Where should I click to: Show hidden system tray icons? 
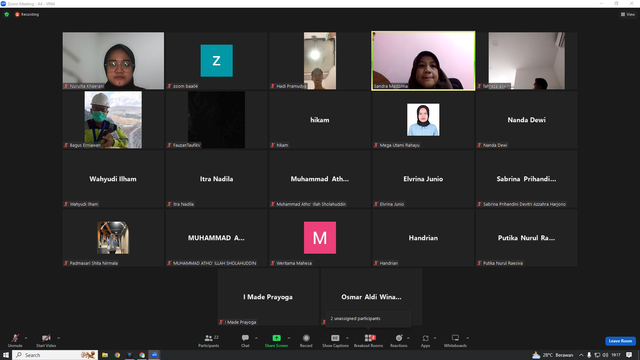tap(581, 355)
